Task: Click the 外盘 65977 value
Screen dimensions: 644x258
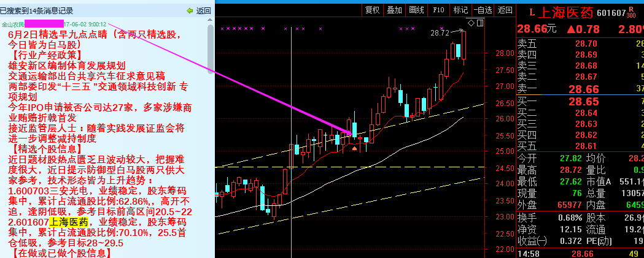Action: pyautogui.click(x=570, y=205)
